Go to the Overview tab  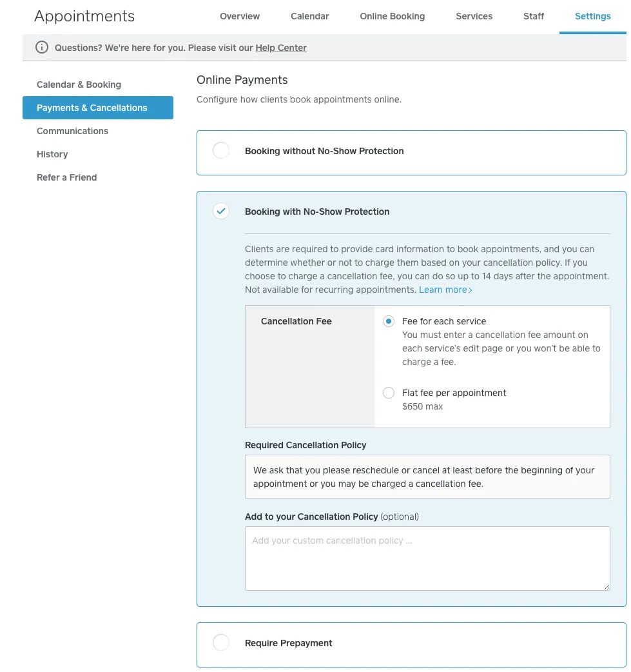point(239,16)
